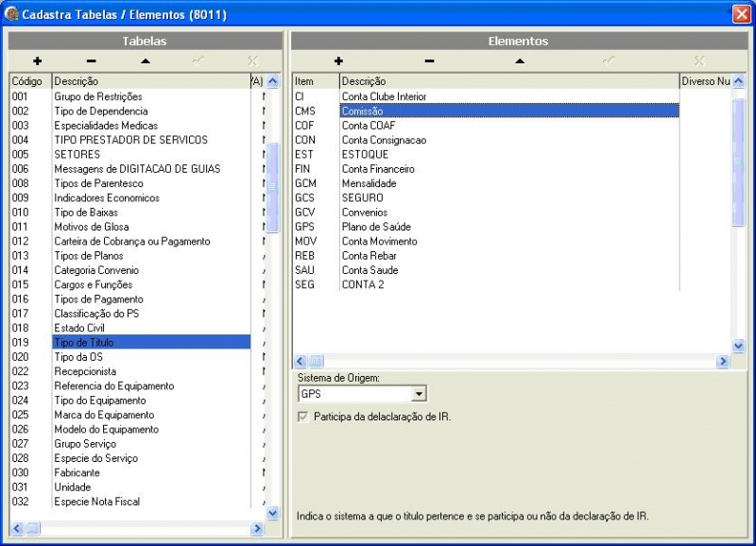Image resolution: width=756 pixels, height=546 pixels.
Task: Click scroll-left arrow of Elementos list
Action: coord(301,361)
